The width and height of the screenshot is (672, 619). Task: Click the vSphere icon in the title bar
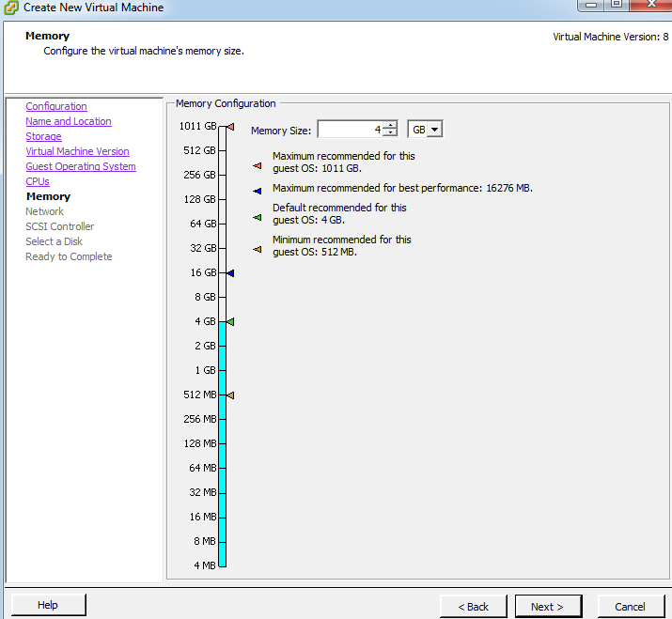(11, 8)
